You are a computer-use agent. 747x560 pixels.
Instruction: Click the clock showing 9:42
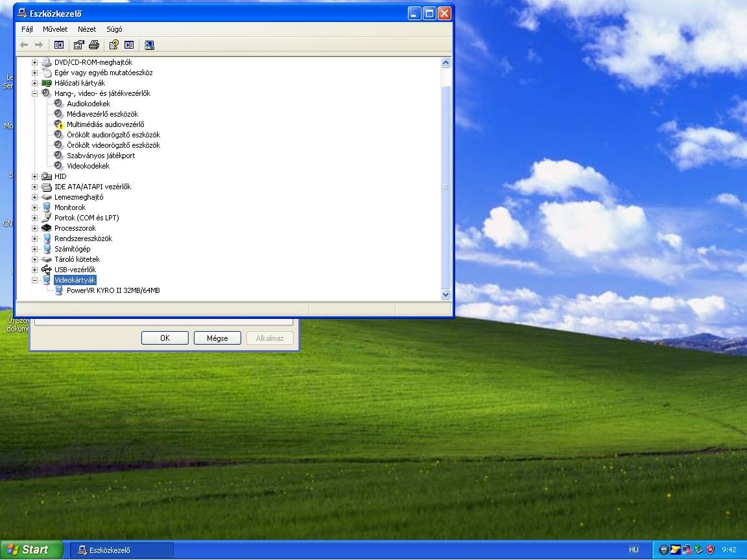click(729, 550)
